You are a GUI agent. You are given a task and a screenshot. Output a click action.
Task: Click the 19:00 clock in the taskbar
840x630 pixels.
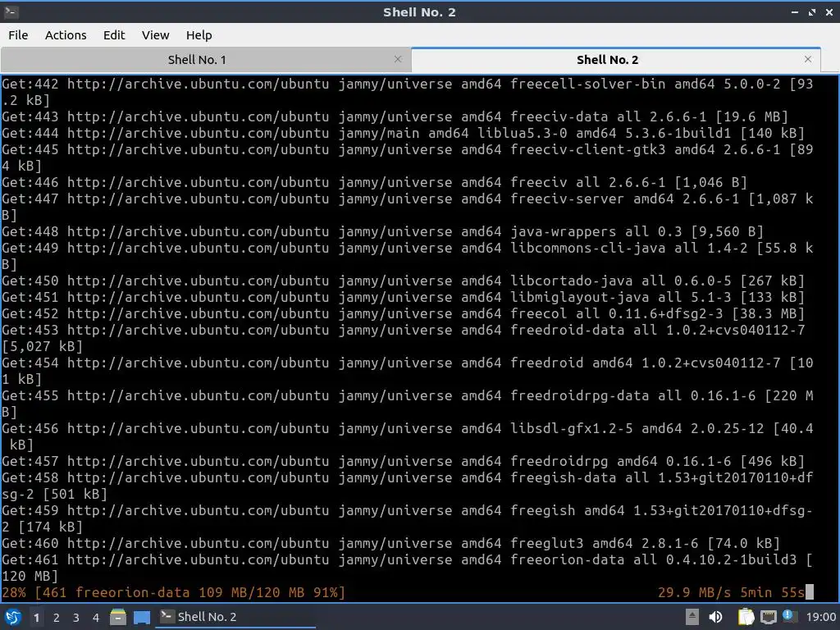(x=820, y=617)
